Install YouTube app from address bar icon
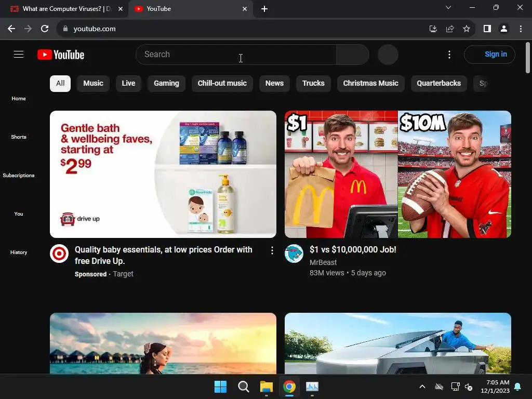 coord(433,29)
